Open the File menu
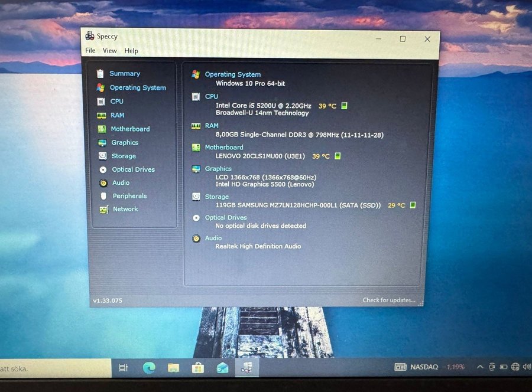Image resolution: width=532 pixels, height=392 pixels. [x=90, y=51]
